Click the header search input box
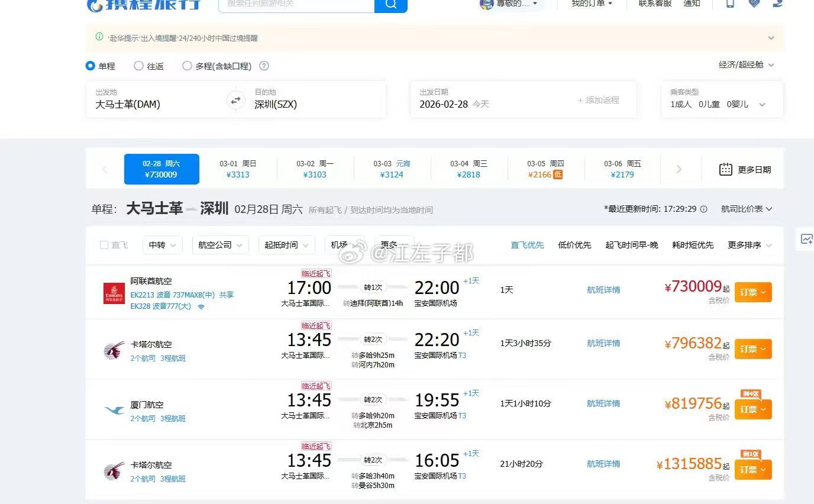This screenshot has width=814, height=504. pos(297,5)
